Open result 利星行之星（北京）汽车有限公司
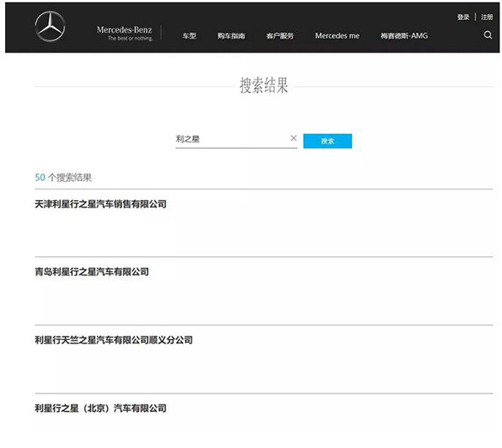This screenshot has height=448, width=502. pos(100,408)
